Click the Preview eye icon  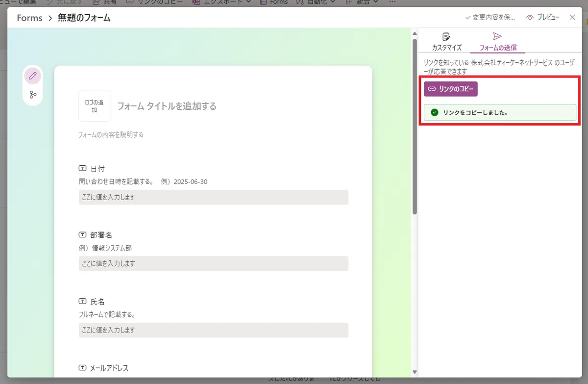pos(530,17)
